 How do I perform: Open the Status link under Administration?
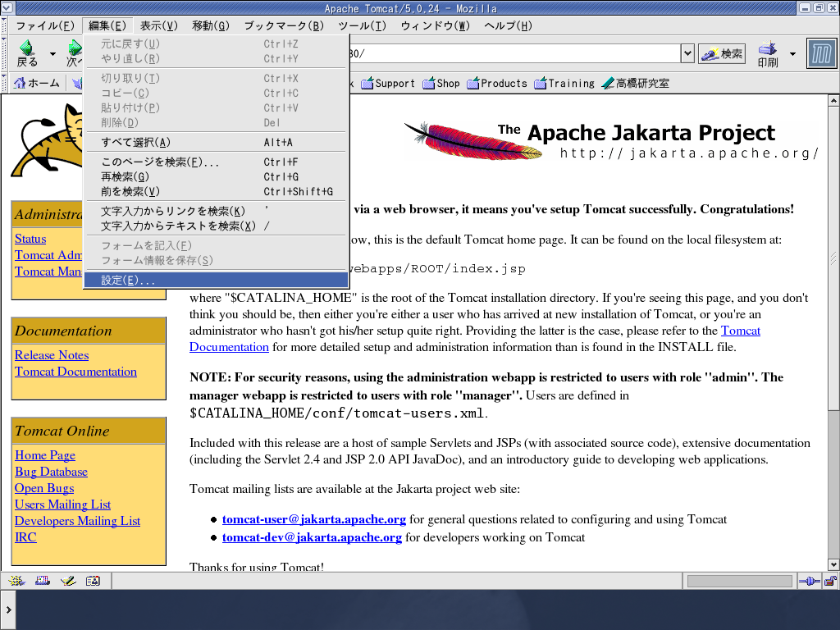click(x=30, y=239)
